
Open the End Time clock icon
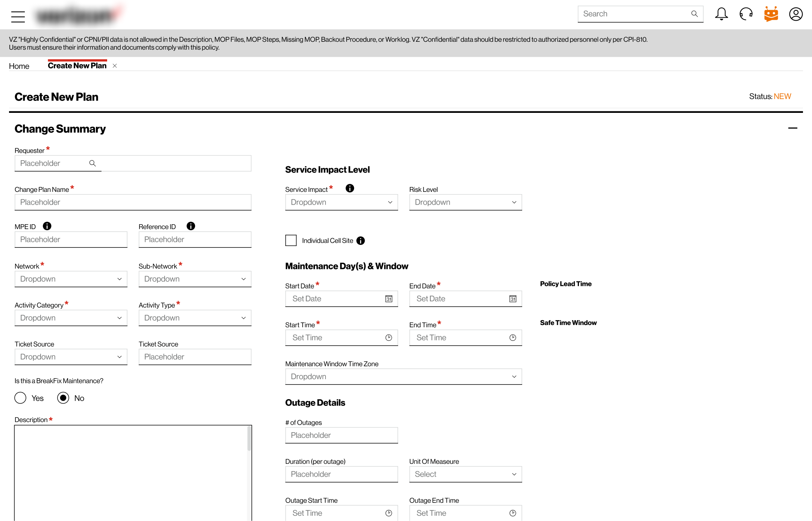coord(513,338)
